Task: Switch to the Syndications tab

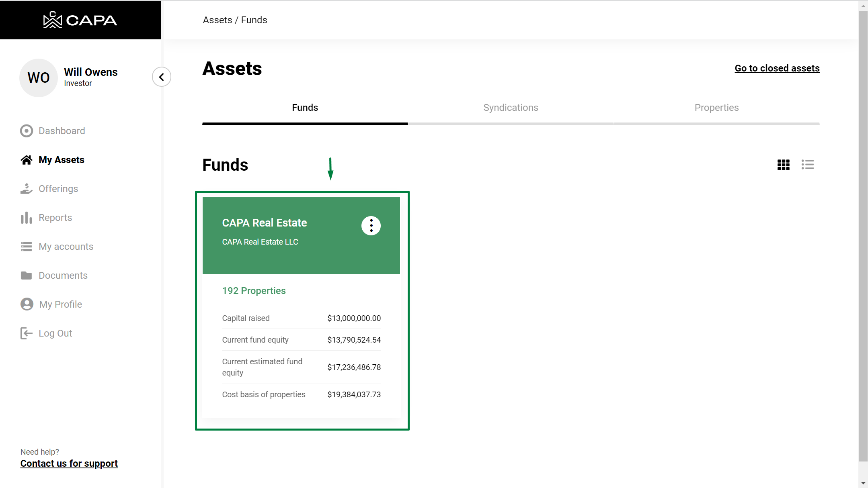Action: (511, 108)
